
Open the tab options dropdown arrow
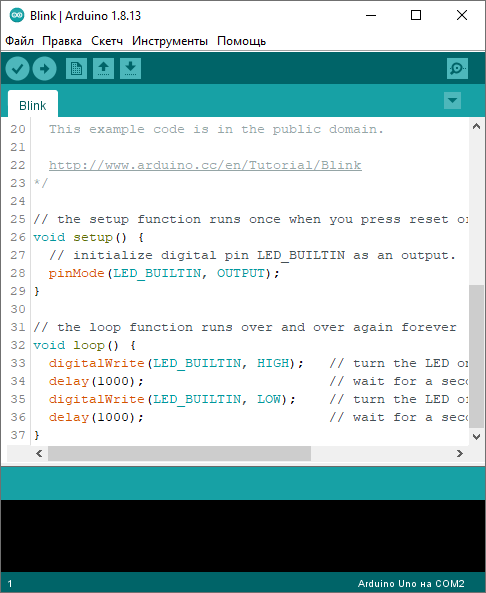(452, 101)
